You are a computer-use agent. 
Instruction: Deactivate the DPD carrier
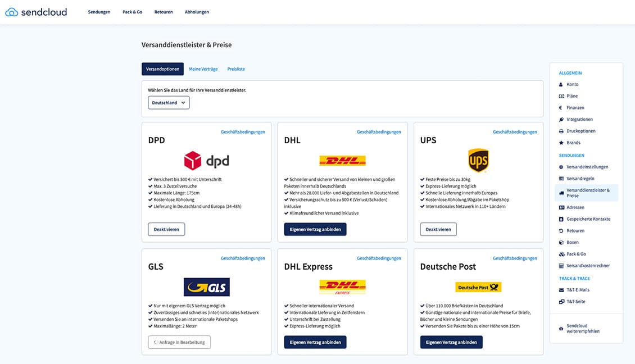coord(166,229)
